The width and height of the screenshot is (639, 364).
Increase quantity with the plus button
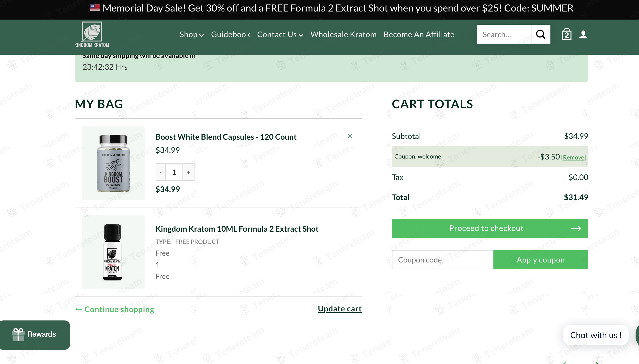coord(188,172)
